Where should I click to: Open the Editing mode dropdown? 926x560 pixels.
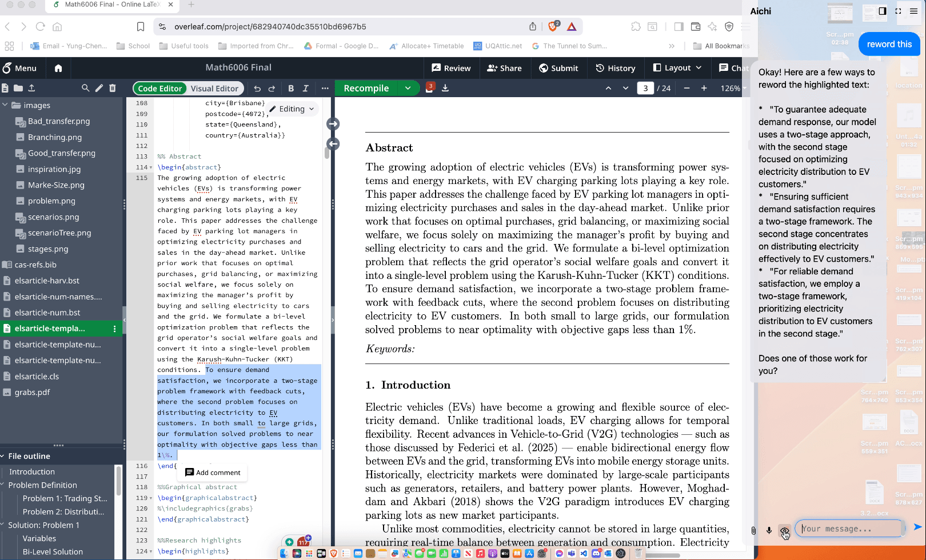[x=292, y=109]
